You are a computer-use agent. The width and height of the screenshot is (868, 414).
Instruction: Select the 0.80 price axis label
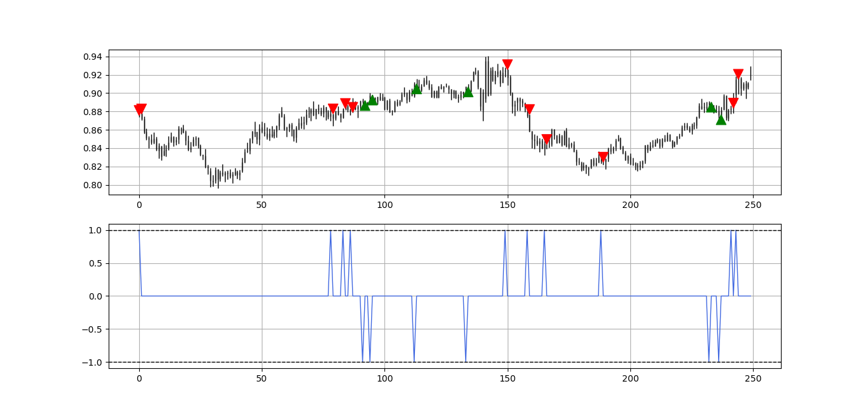94,186
